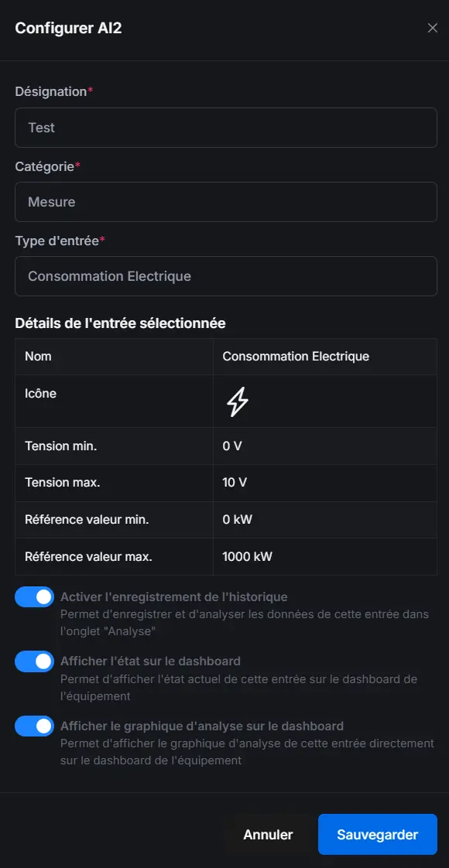This screenshot has height=868, width=449.
Task: Select 'Consommation Electrique' from the entry type field
Action: pyautogui.click(x=225, y=275)
